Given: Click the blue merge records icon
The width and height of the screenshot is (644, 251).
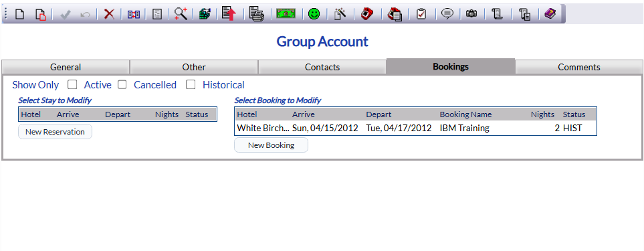Looking at the screenshot, I should 134,14.
